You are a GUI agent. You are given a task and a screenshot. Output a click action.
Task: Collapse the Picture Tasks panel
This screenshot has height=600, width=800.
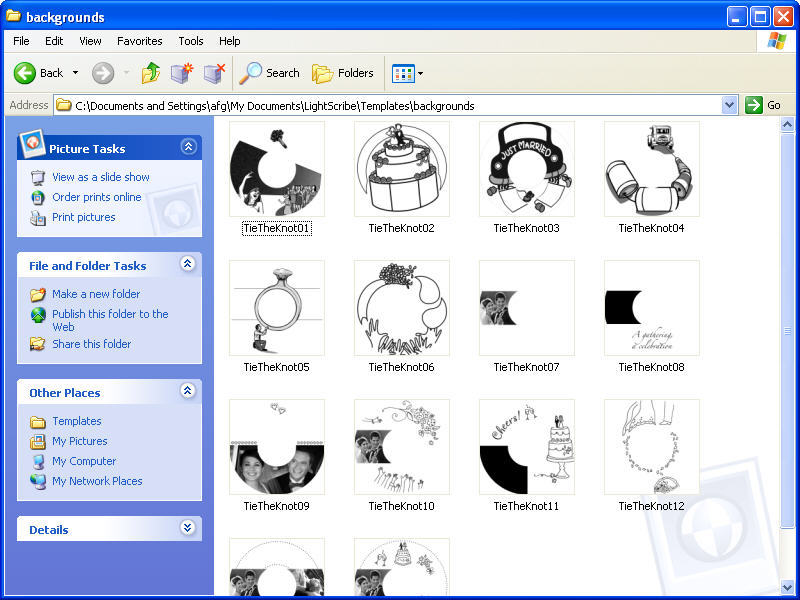188,147
